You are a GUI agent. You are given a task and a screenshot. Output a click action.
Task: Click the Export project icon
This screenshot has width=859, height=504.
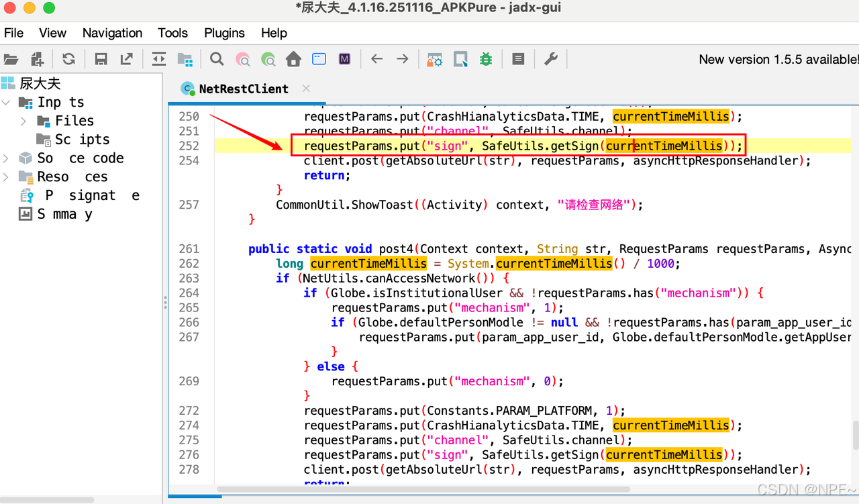(x=126, y=60)
